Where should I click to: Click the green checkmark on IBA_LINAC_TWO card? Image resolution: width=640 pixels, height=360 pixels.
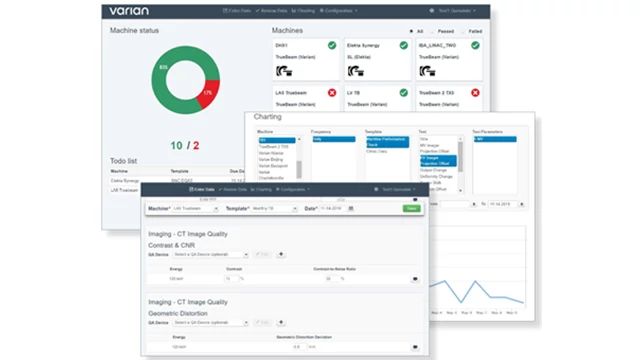(x=475, y=45)
